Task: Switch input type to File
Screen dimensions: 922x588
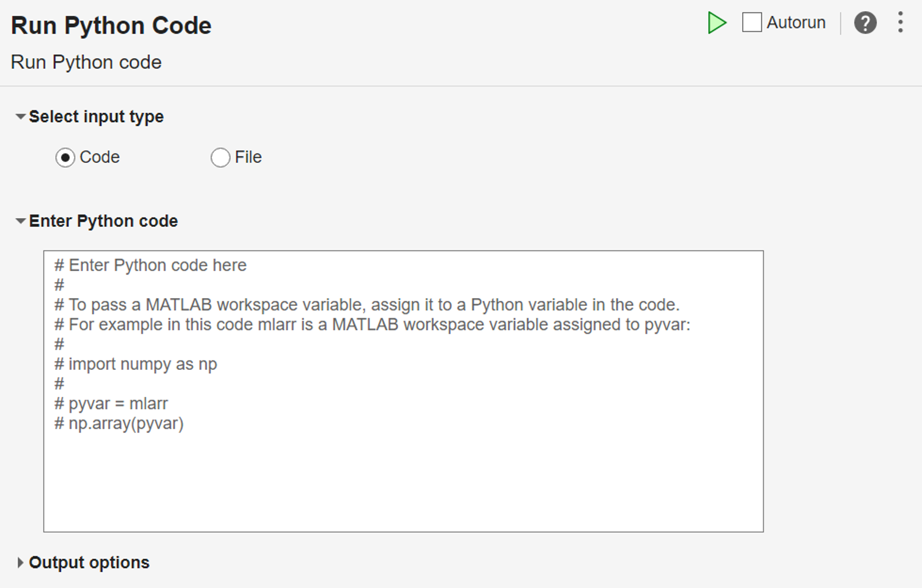Action: [220, 158]
